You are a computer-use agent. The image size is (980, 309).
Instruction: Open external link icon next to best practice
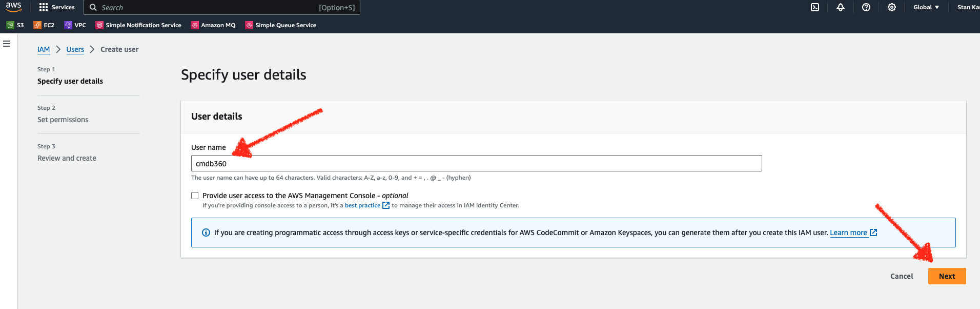coord(386,205)
